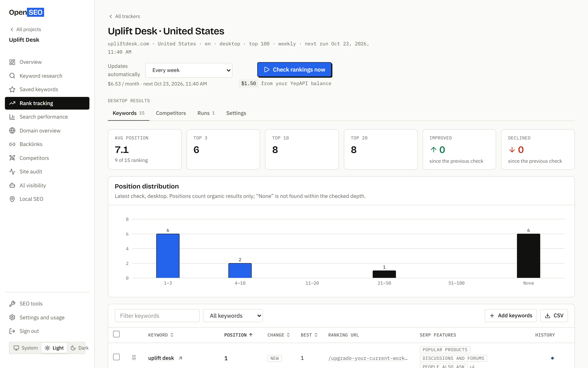Click the blue 1–3 distribution bar
Screen dimensions: 588x368
(168, 256)
